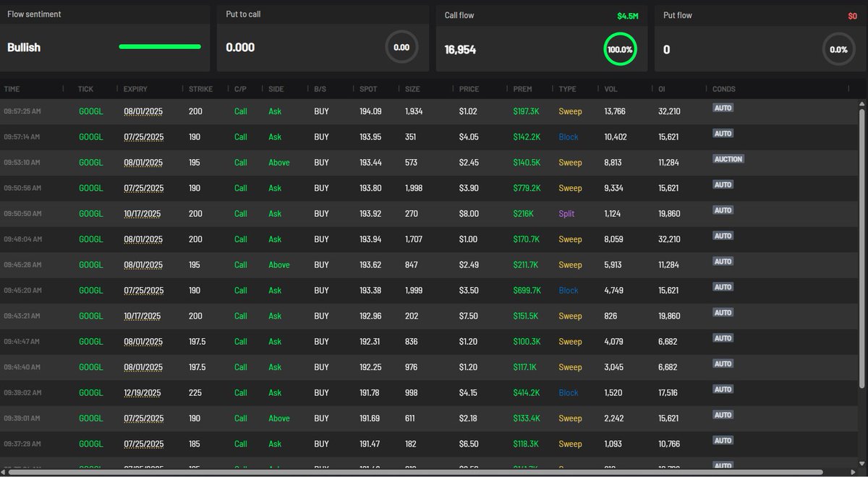This screenshot has height=477, width=868.
Task: Click the $197.3K premium value
Action: pos(527,111)
